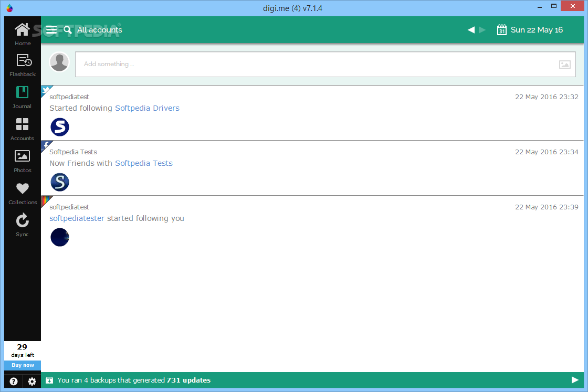The width and height of the screenshot is (588, 392).
Task: Go to next day arrow
Action: (482, 29)
